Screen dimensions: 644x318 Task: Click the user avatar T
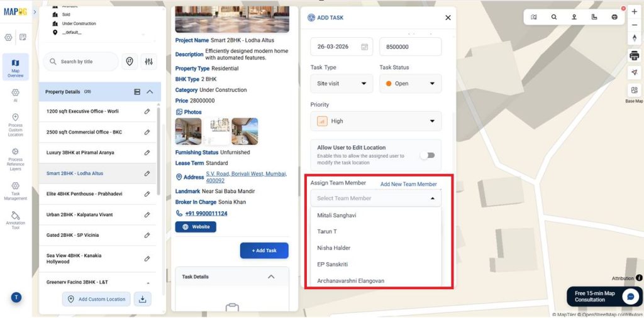(x=16, y=297)
